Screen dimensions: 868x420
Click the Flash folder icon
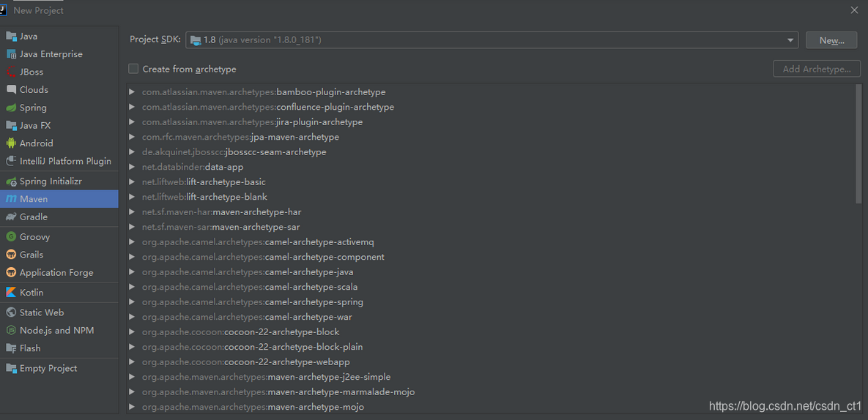(x=11, y=348)
